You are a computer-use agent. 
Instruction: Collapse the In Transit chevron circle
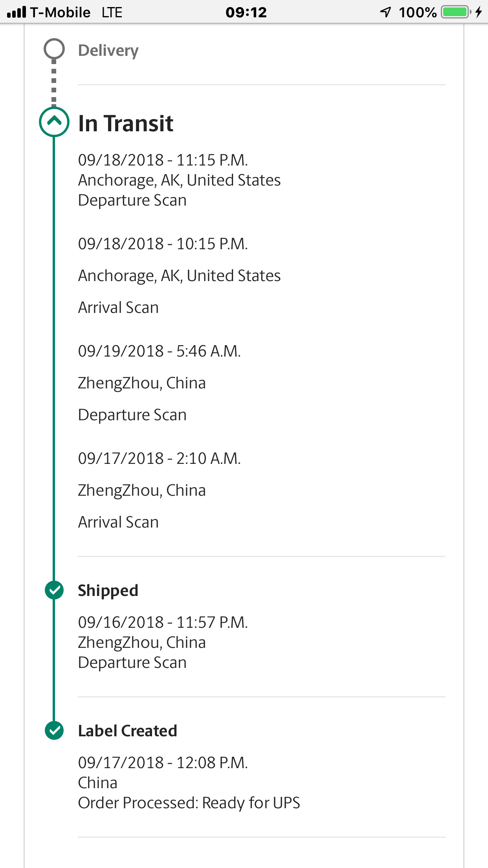tap(54, 121)
